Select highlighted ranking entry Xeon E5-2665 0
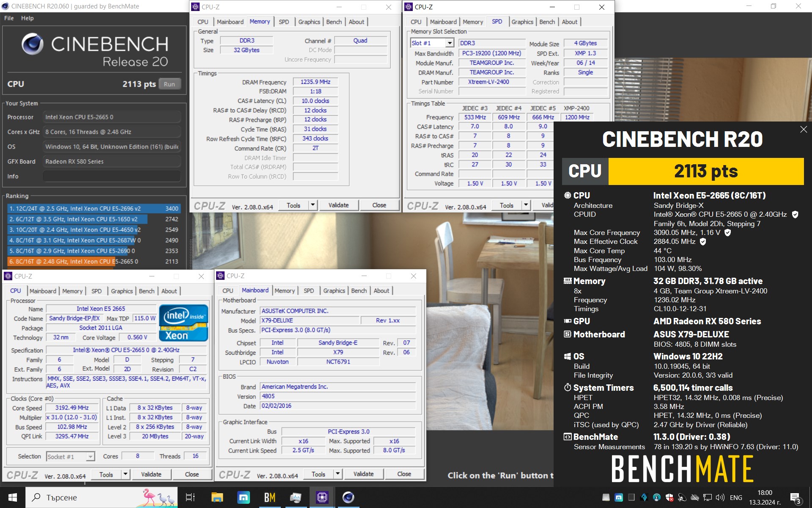 tap(94, 261)
